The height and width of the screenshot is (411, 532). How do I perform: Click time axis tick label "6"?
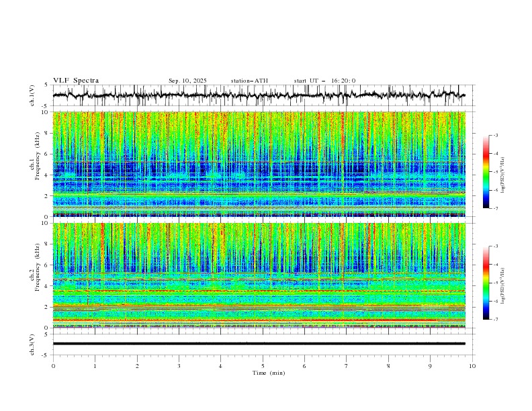click(304, 366)
